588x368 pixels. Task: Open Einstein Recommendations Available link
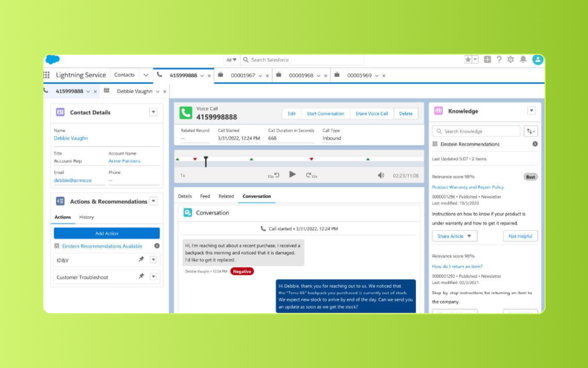point(102,246)
